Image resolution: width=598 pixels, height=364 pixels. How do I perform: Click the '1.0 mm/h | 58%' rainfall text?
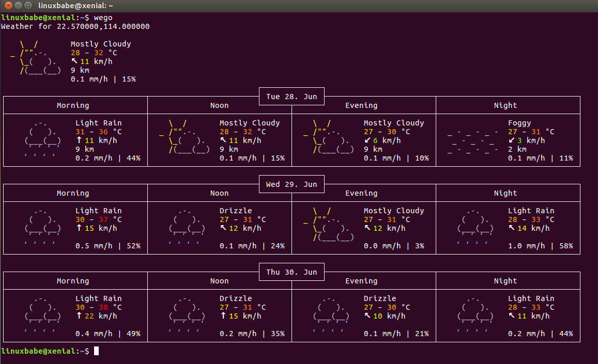(x=540, y=246)
